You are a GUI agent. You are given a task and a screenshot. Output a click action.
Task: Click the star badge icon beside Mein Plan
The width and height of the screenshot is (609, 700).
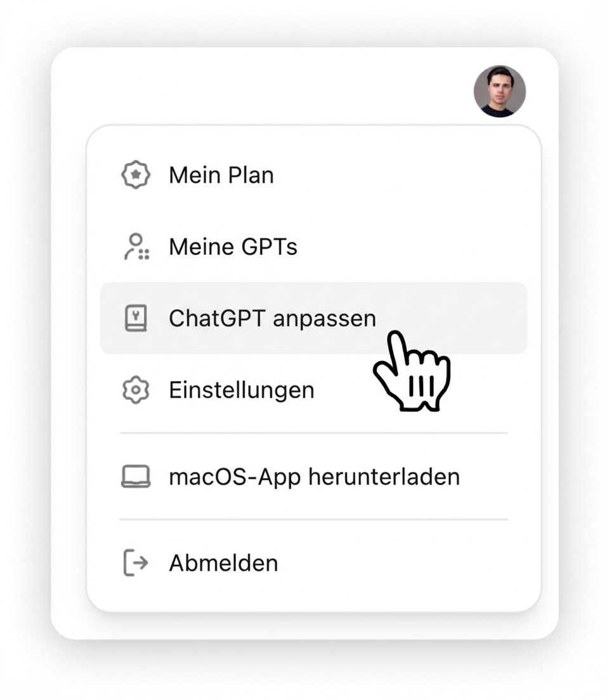click(135, 176)
